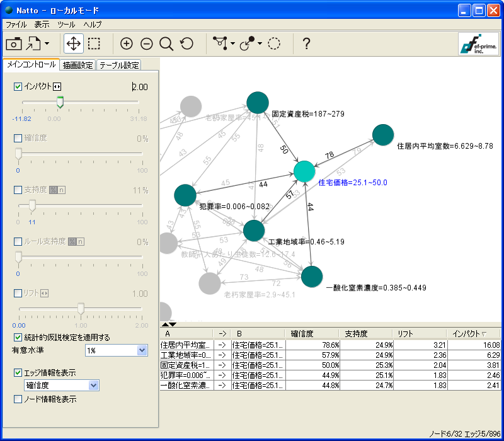Viewport: 504px width, 441px height.
Task: Sort table by インパクト column header
Action: pos(469,333)
